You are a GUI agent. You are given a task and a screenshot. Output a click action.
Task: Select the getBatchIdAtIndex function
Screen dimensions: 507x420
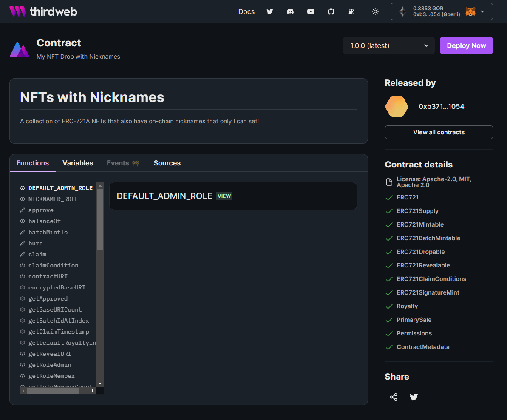click(x=55, y=321)
